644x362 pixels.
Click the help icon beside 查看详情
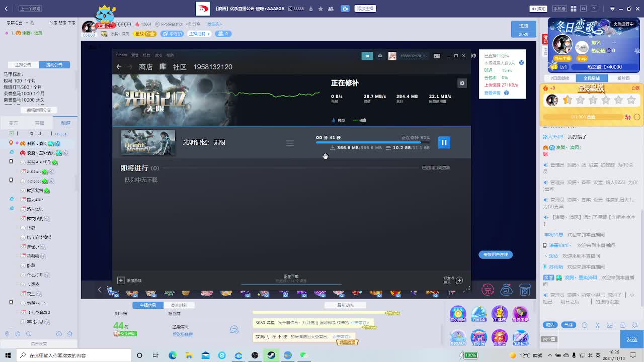506,93
